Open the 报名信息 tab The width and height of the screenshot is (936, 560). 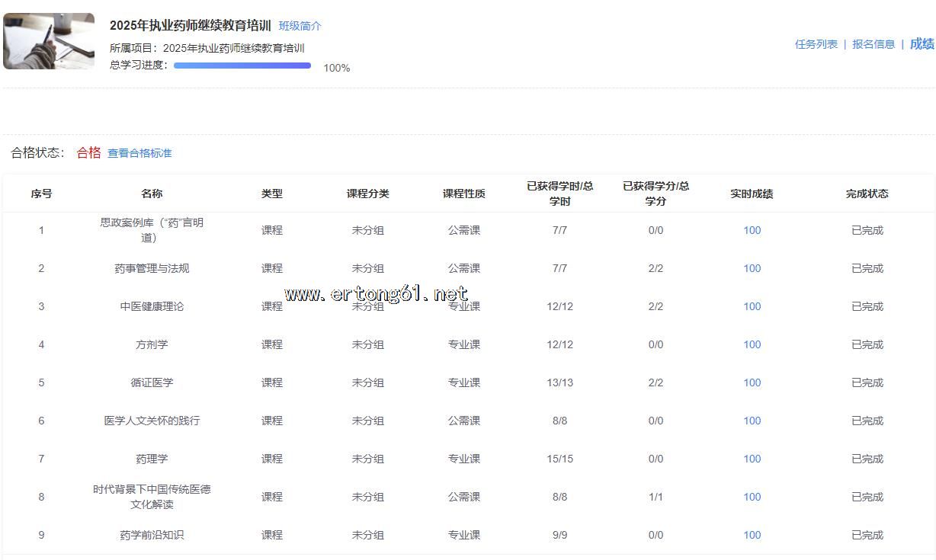[x=873, y=44]
